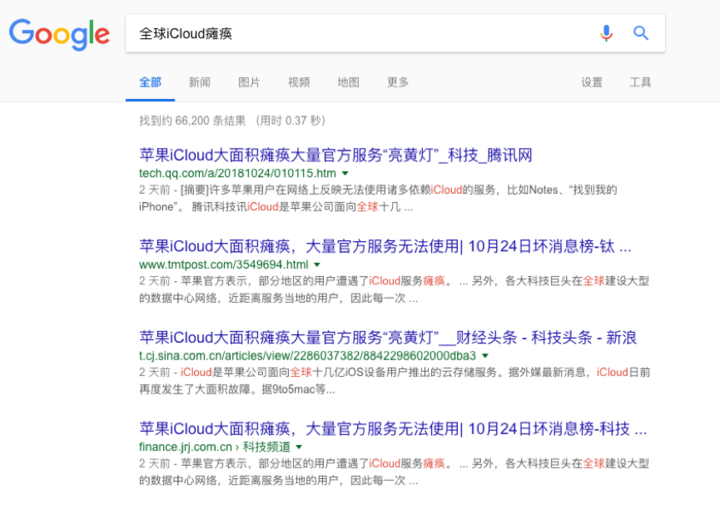Click the tech.qq.com URL

tap(237, 173)
